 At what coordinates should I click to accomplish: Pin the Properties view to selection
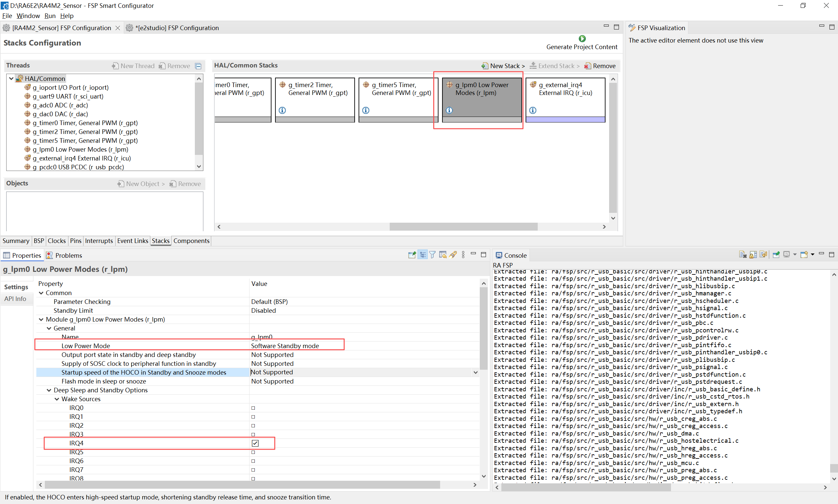tap(412, 255)
